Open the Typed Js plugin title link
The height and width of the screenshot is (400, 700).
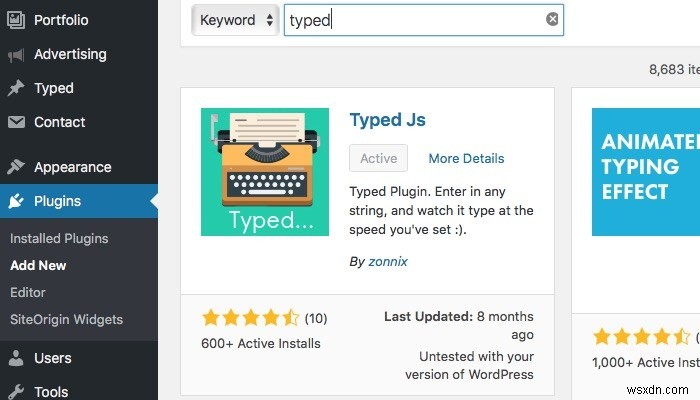[388, 120]
